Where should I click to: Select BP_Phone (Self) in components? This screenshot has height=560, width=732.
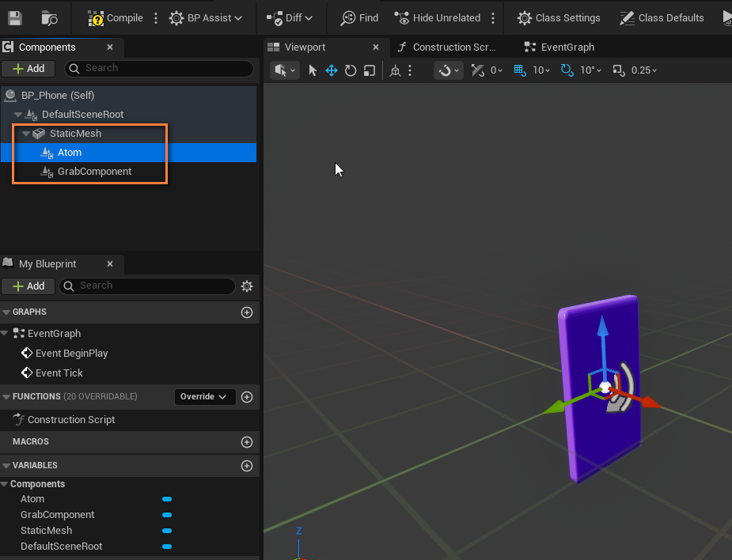pyautogui.click(x=129, y=95)
